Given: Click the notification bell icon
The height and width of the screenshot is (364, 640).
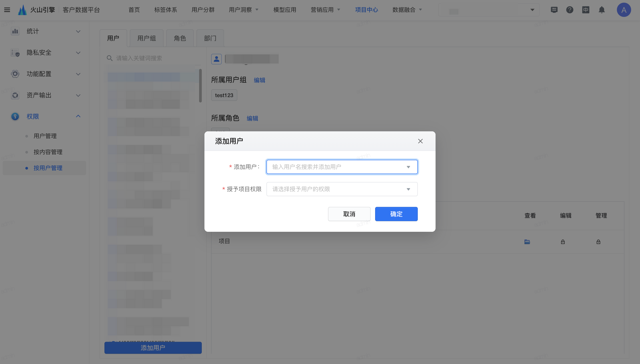Looking at the screenshot, I should pyautogui.click(x=602, y=10).
